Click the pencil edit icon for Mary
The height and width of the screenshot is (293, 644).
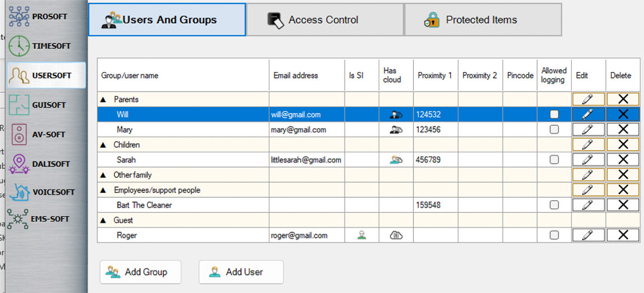coord(588,129)
